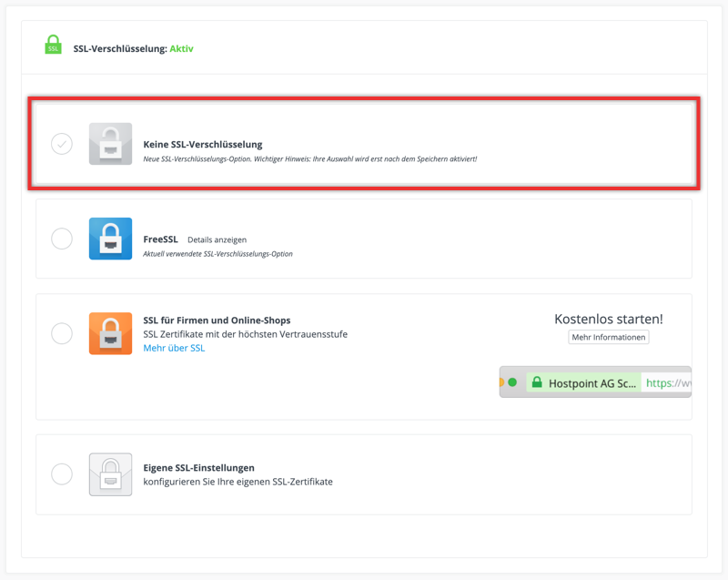
Task: Click the https URL in browser preview
Action: (668, 382)
